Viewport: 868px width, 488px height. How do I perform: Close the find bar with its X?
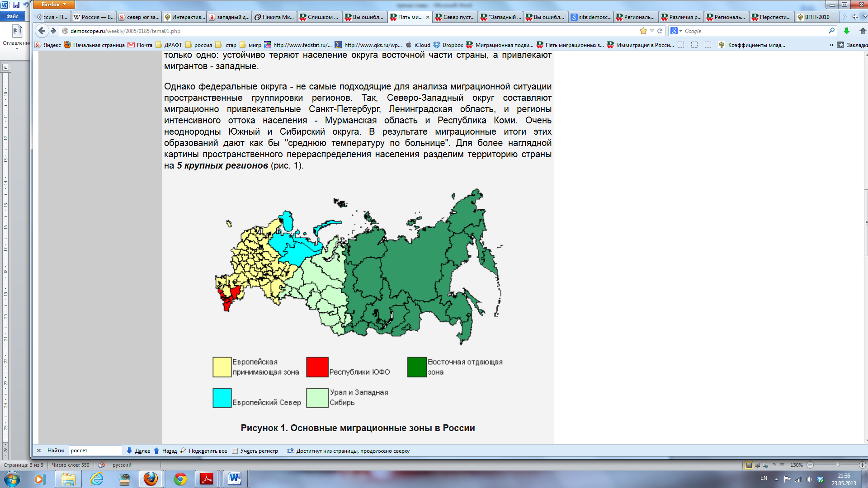[x=39, y=450]
